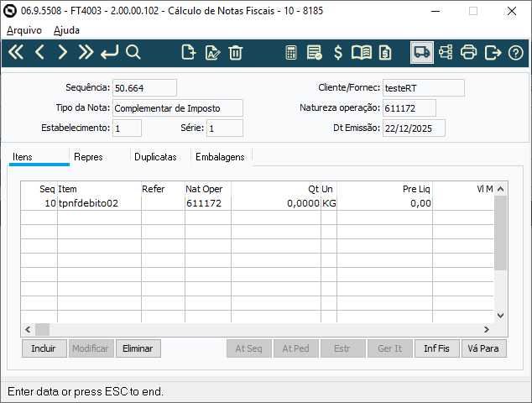Screen dimensions: 532x403
Task: Go to first record with double-left arrow
Action: point(16,53)
